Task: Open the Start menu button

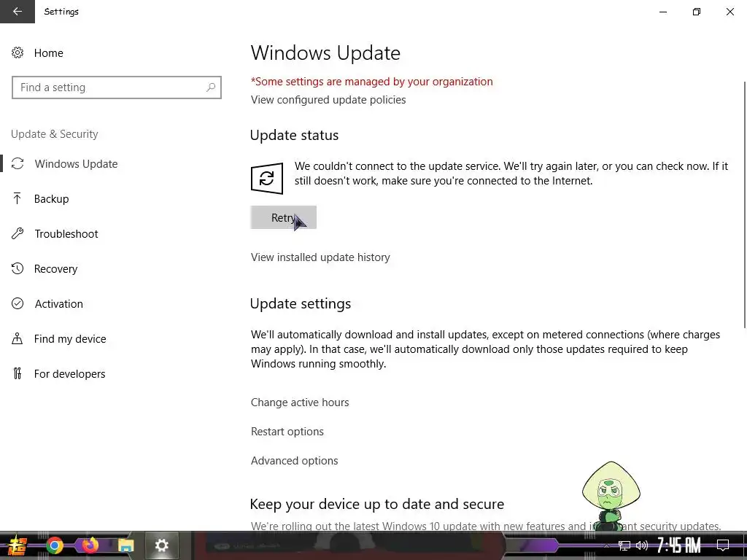Action: [x=16, y=545]
